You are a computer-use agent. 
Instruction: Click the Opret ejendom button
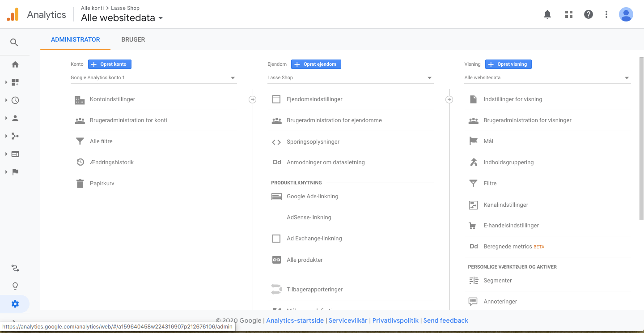(316, 64)
